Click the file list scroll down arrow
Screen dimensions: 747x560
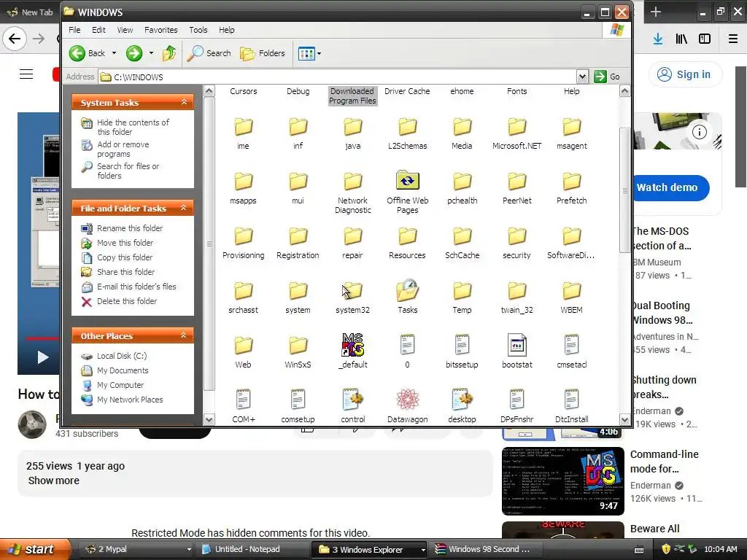tap(624, 419)
